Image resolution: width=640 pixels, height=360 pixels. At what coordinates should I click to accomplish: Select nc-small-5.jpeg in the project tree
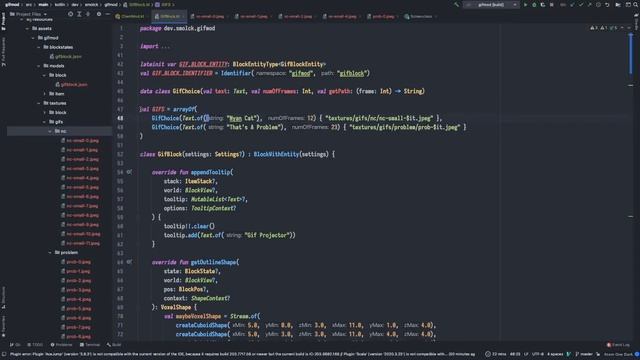click(80, 187)
